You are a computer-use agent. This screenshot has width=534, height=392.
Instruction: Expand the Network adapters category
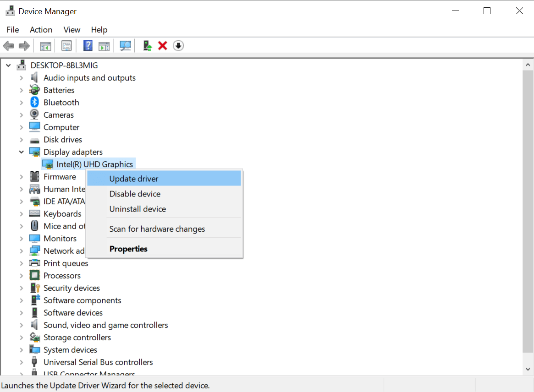coord(22,250)
